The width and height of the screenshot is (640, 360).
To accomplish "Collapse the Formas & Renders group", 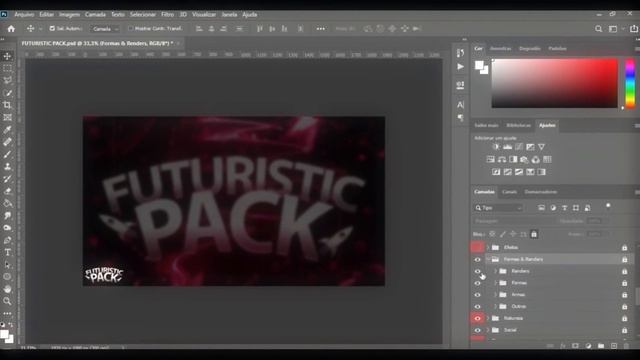I will (x=488, y=259).
